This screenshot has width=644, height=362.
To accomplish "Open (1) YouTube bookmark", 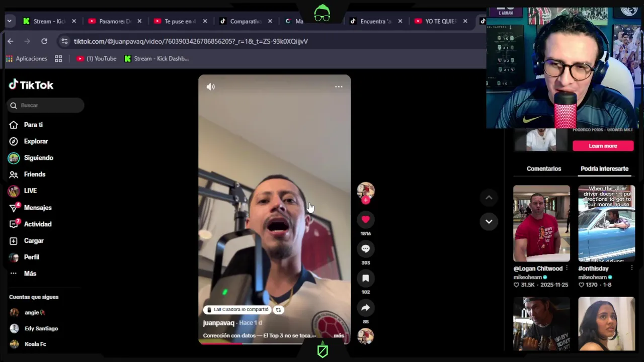I will tap(96, 59).
